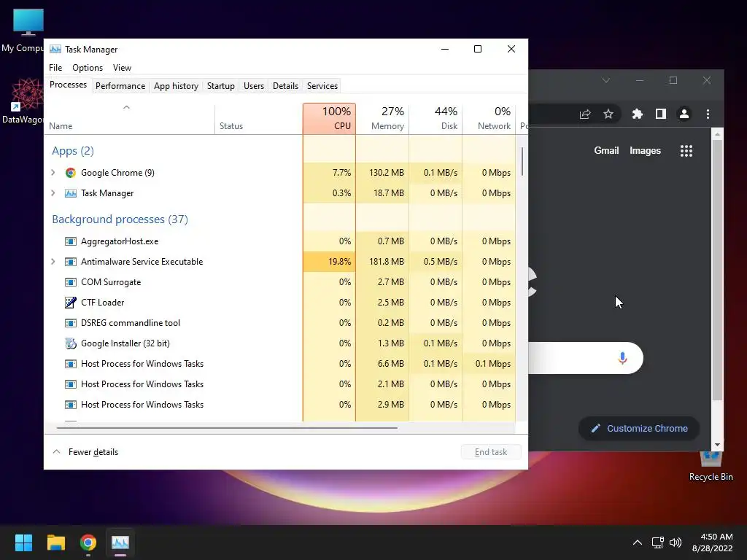Screen dimensions: 747x560
Task: Click the DSREG commandline tool icon
Action: (71, 323)
